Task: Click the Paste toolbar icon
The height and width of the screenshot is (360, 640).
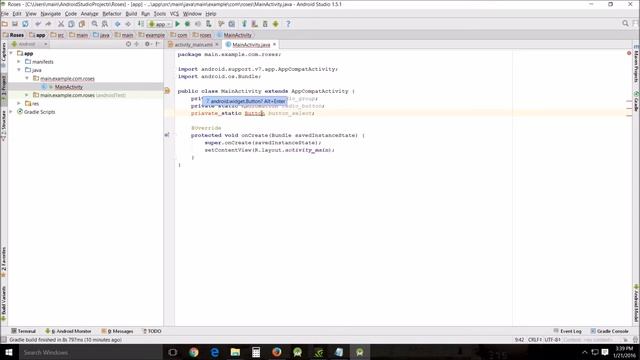Action: pyautogui.click(x=82, y=24)
